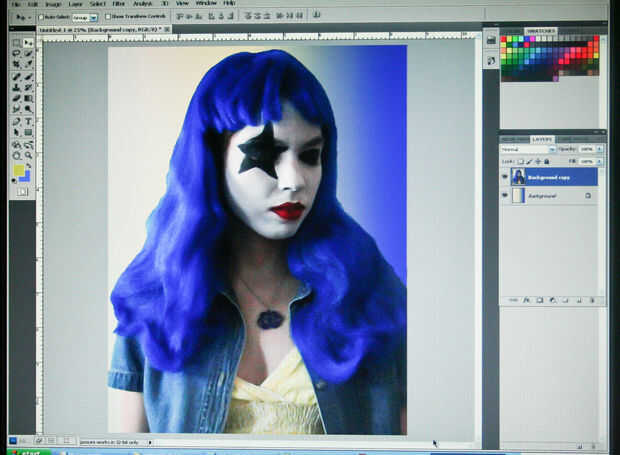Open the layer blend mode dropdown
Screen dimensions: 620x455
click(x=528, y=149)
